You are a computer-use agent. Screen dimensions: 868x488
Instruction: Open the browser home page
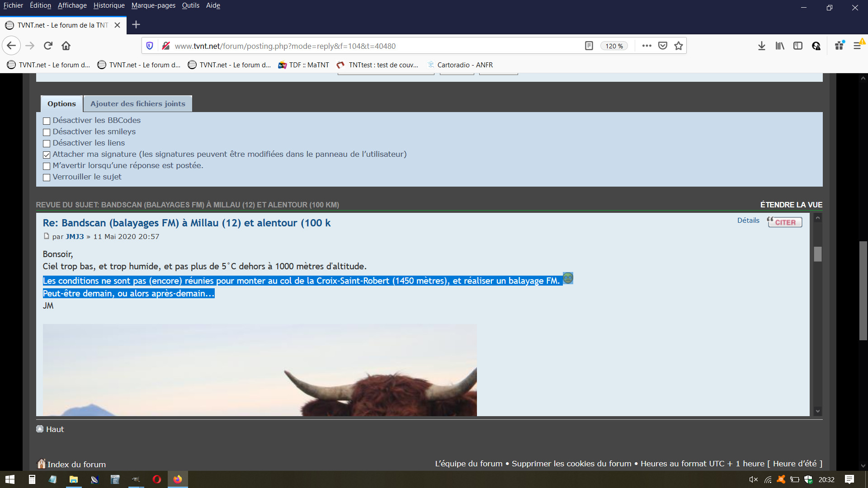[66, 46]
